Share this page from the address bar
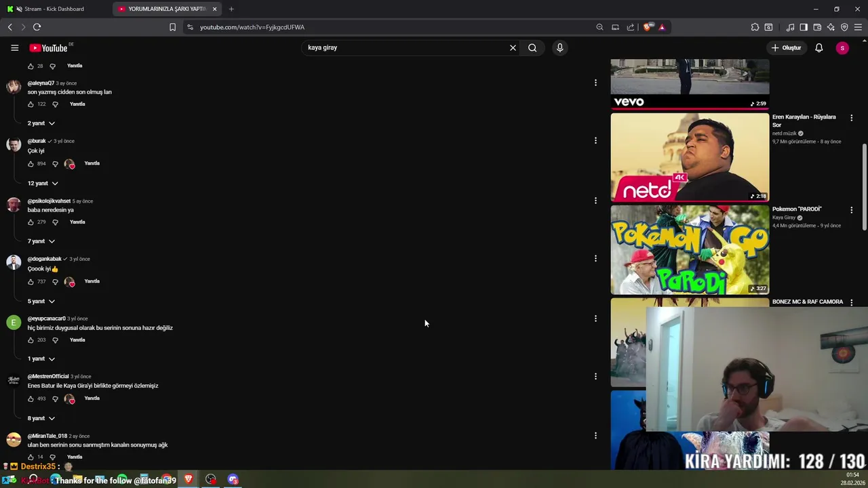The width and height of the screenshot is (868, 488). pos(631,27)
